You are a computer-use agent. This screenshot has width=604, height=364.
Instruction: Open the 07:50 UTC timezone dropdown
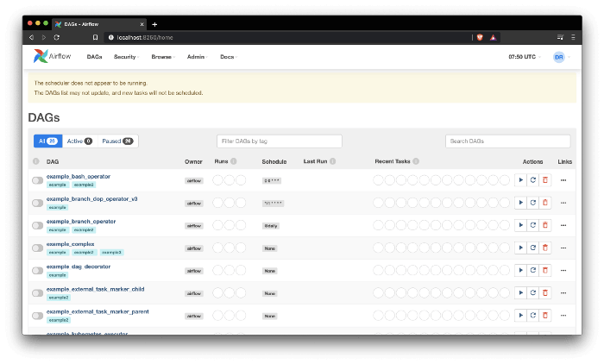[x=525, y=57]
